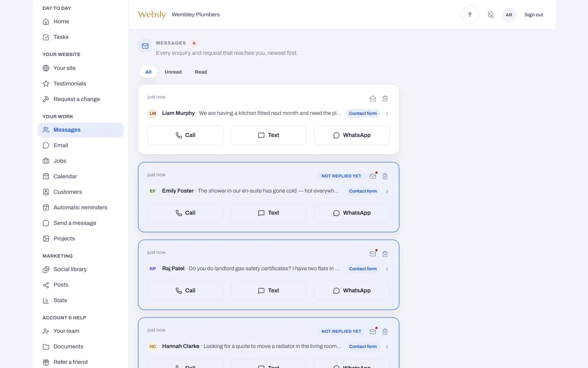The width and height of the screenshot is (588, 368).
Task: Mark Hannah Clarke's message as read
Action: [x=373, y=332]
